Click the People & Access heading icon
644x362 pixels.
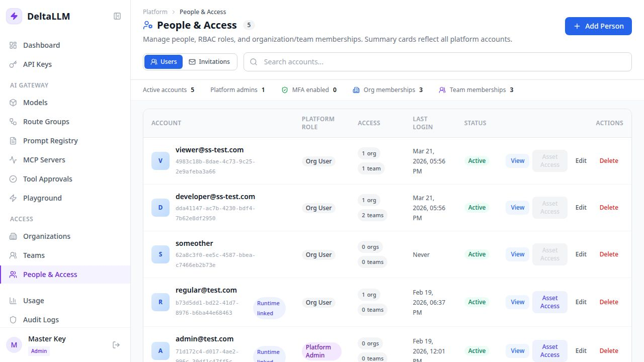coord(148,25)
